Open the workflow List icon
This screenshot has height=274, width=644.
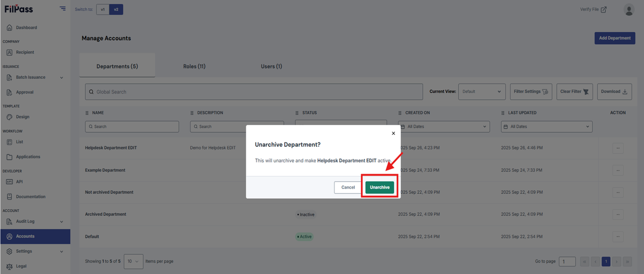[10, 142]
